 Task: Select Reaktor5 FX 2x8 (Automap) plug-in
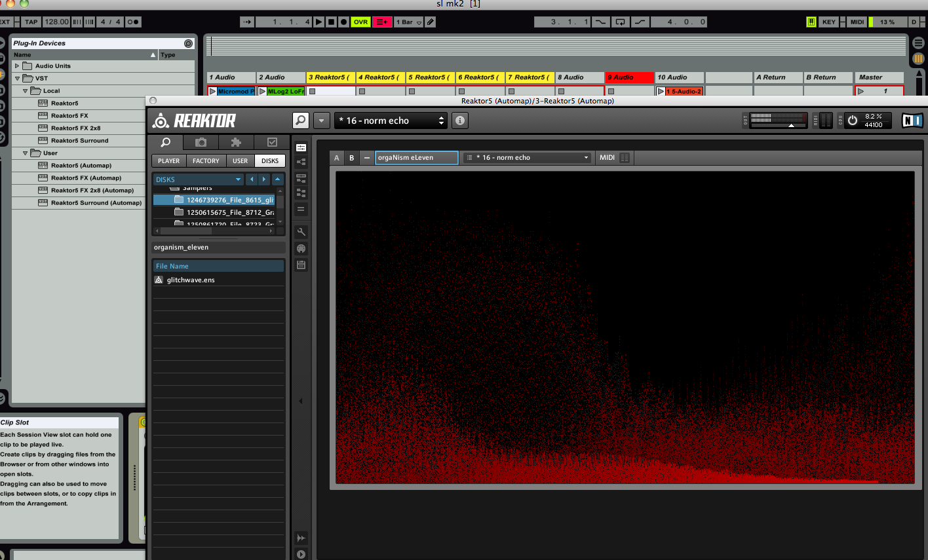92,191
